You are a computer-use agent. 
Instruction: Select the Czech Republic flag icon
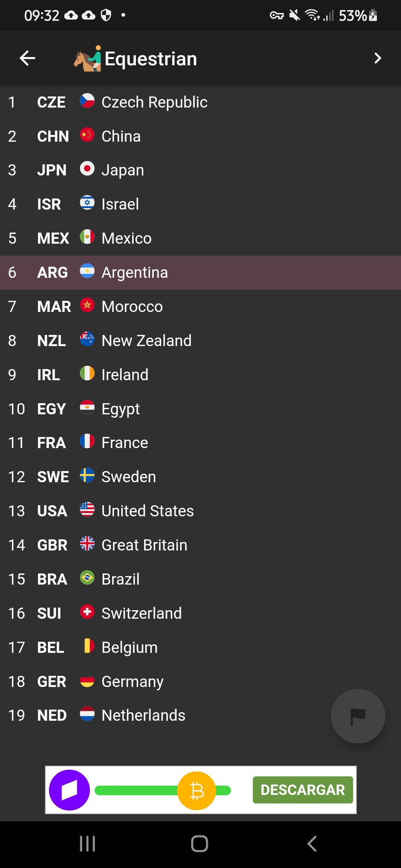click(x=87, y=101)
